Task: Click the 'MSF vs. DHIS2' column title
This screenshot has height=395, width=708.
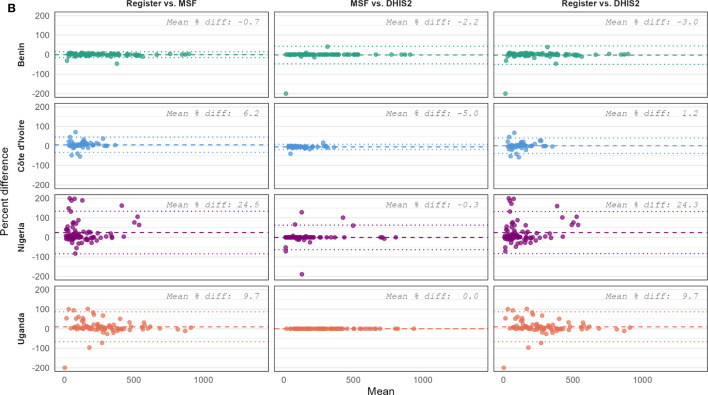Action: pyautogui.click(x=381, y=4)
